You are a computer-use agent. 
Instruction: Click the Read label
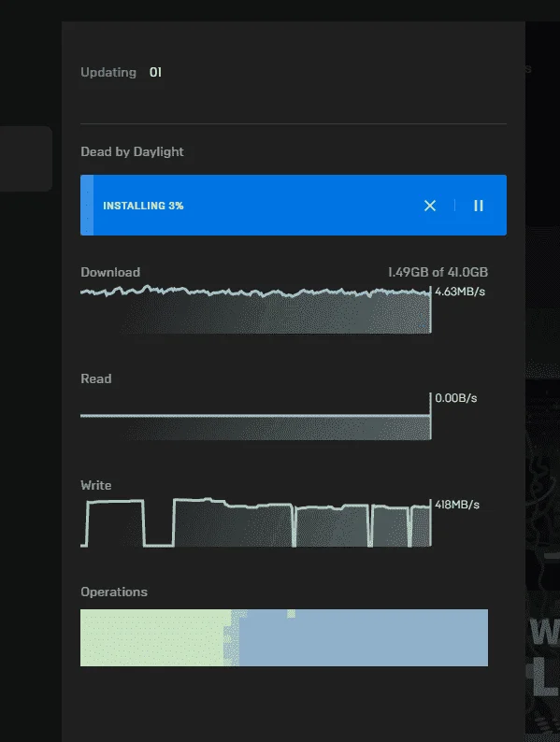click(x=96, y=378)
